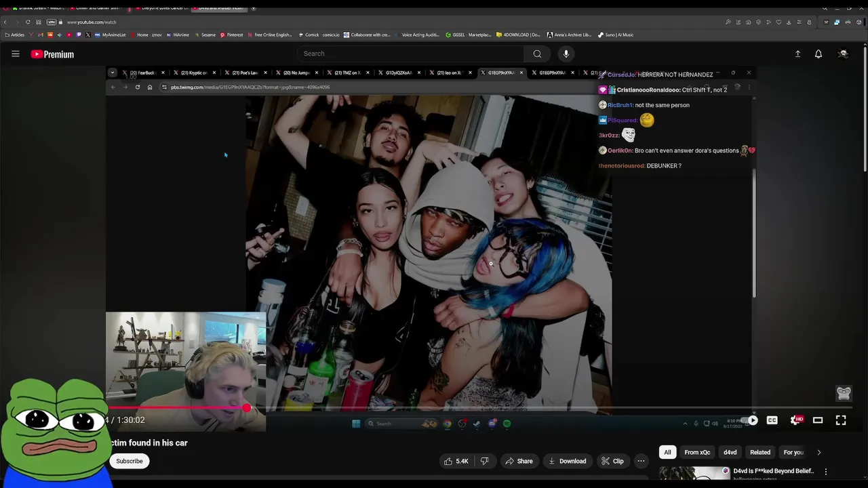Open the MyAnimeList bookmark
Screen dimensions: 868x488
(x=111, y=35)
